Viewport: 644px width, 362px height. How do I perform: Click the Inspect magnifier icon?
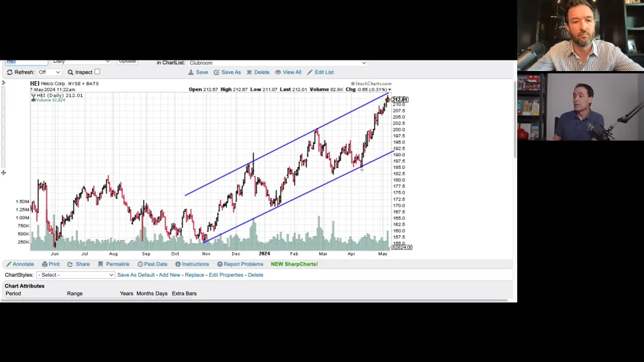tap(70, 72)
